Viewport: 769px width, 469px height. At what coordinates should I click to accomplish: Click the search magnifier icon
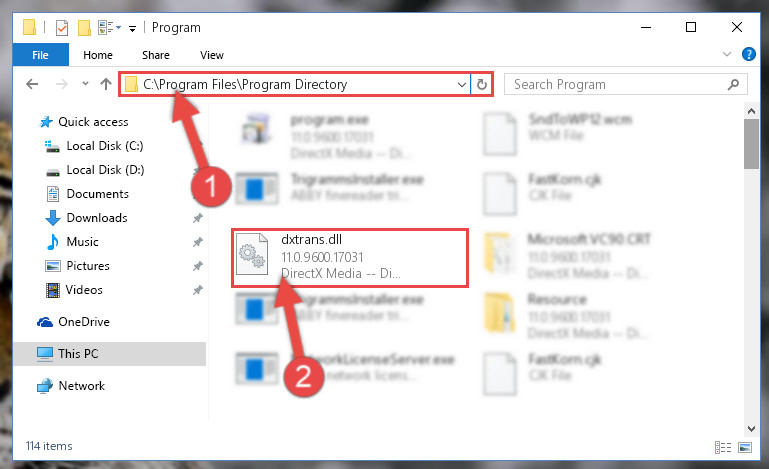733,84
